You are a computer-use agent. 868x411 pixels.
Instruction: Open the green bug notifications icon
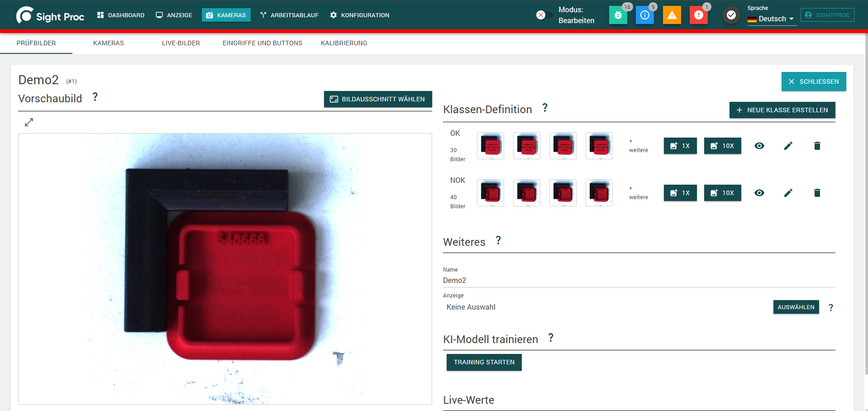pos(618,15)
